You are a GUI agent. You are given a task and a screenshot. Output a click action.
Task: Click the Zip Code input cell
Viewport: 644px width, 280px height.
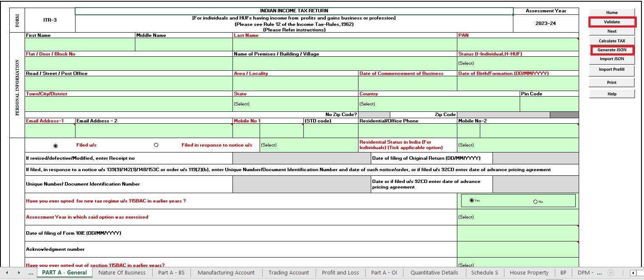(x=504, y=115)
